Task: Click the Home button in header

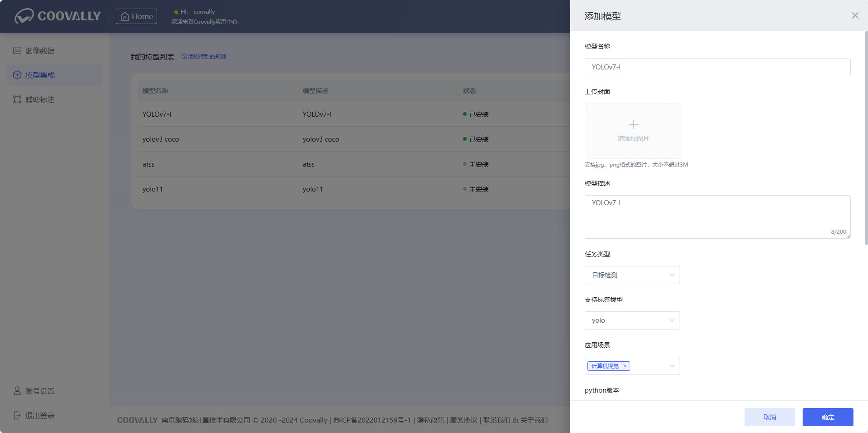Action: pos(136,16)
